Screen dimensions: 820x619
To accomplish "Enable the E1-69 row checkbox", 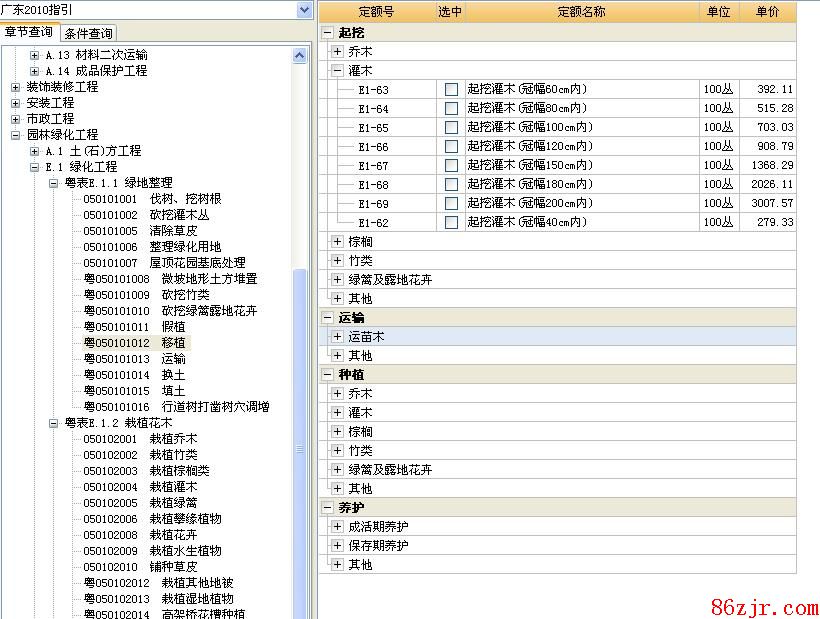I will click(x=451, y=204).
